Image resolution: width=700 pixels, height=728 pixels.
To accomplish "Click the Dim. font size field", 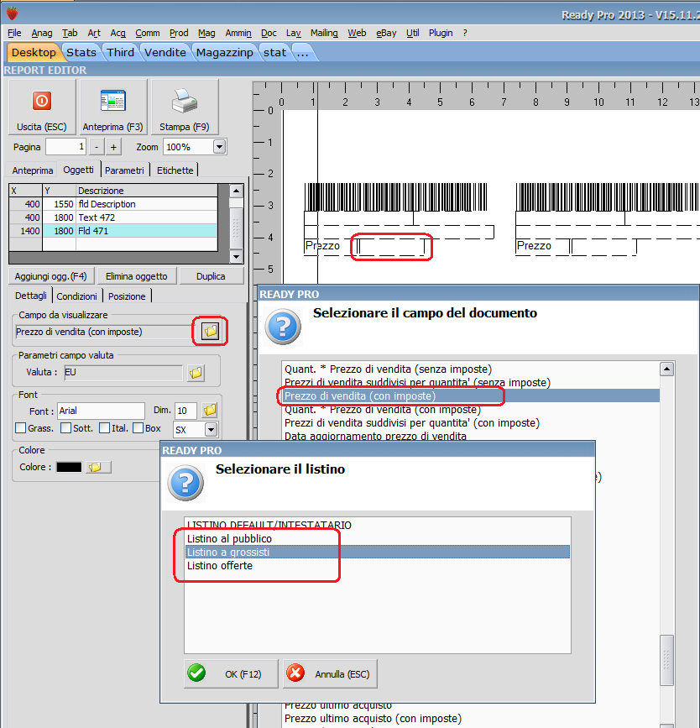I will (x=185, y=411).
